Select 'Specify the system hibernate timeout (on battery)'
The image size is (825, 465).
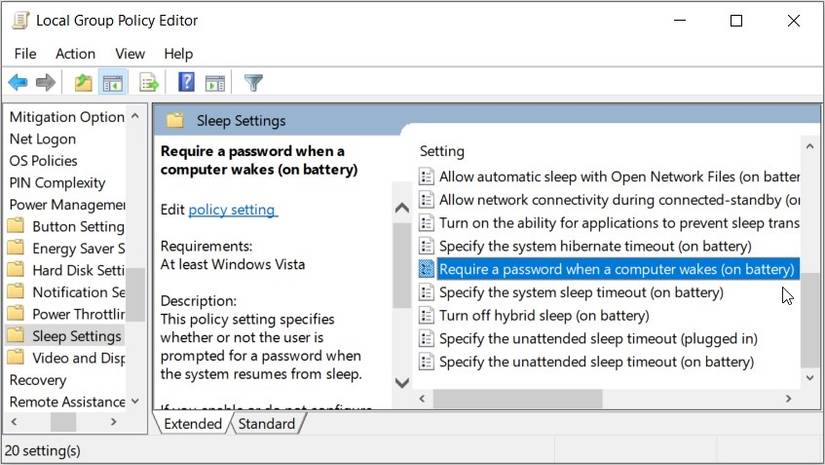point(595,245)
